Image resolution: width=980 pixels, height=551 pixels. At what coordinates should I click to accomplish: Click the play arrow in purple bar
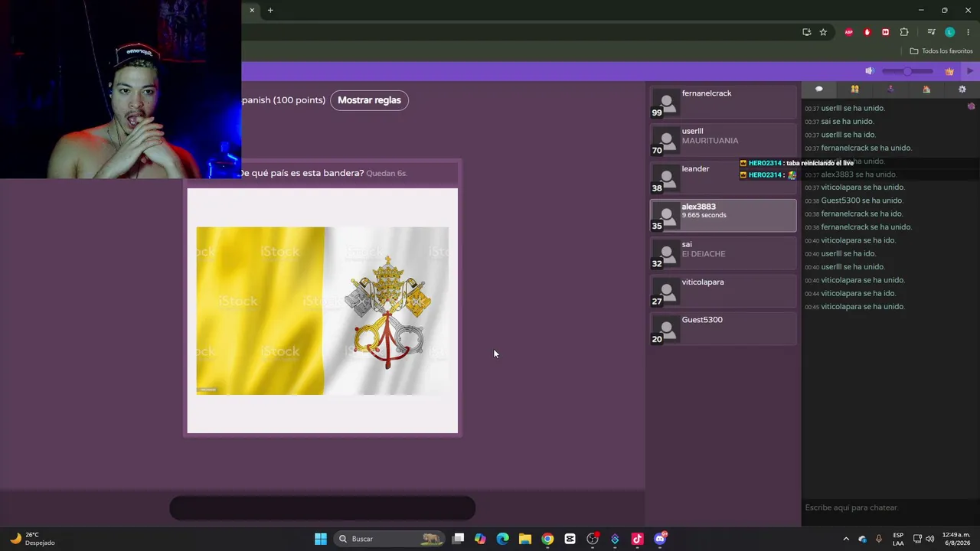click(970, 71)
